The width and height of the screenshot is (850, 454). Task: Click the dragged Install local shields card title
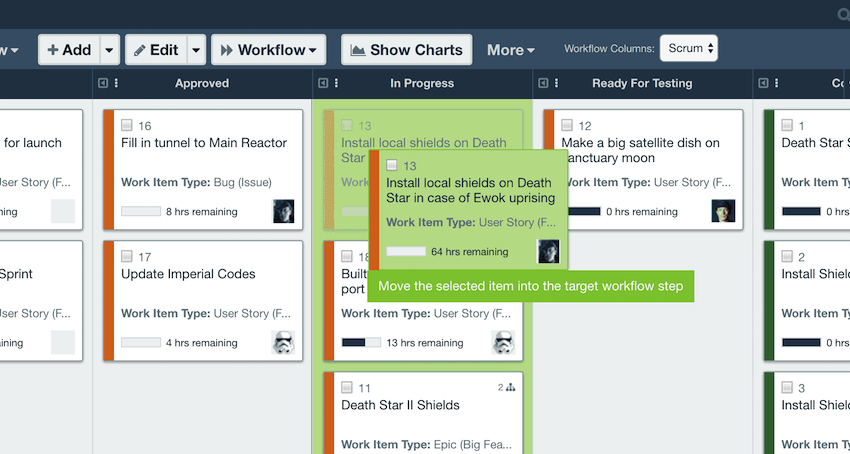click(471, 190)
